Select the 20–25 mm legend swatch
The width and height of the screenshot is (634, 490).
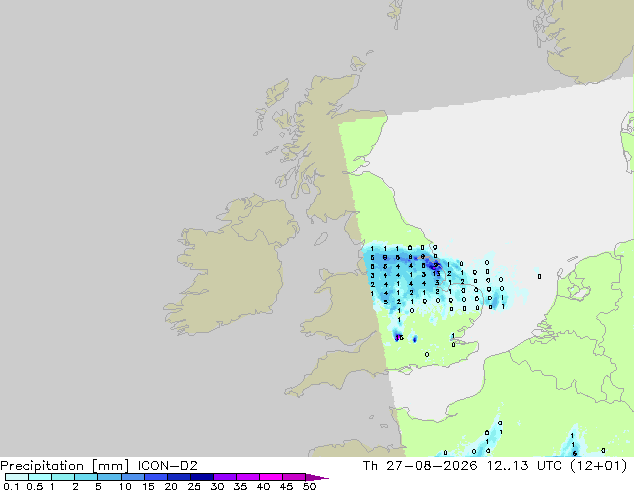coord(179,477)
